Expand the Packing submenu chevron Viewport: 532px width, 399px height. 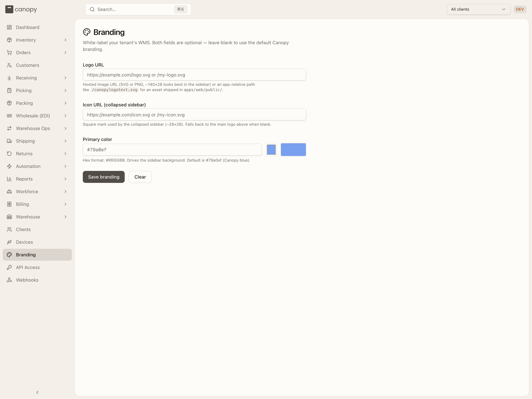[x=65, y=103]
